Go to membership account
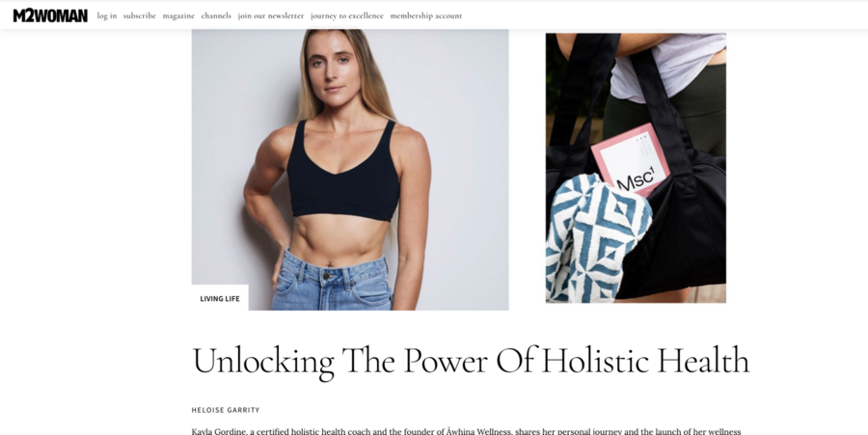The image size is (868, 435). point(425,15)
